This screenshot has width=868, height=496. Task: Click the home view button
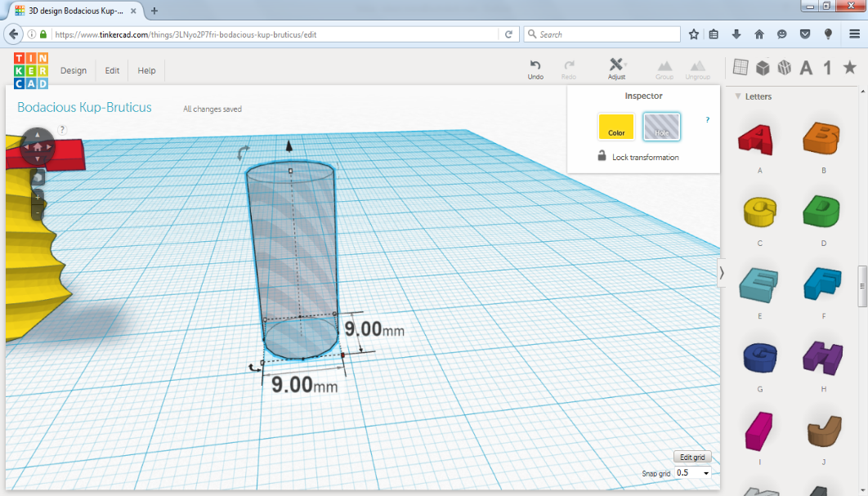coord(37,147)
